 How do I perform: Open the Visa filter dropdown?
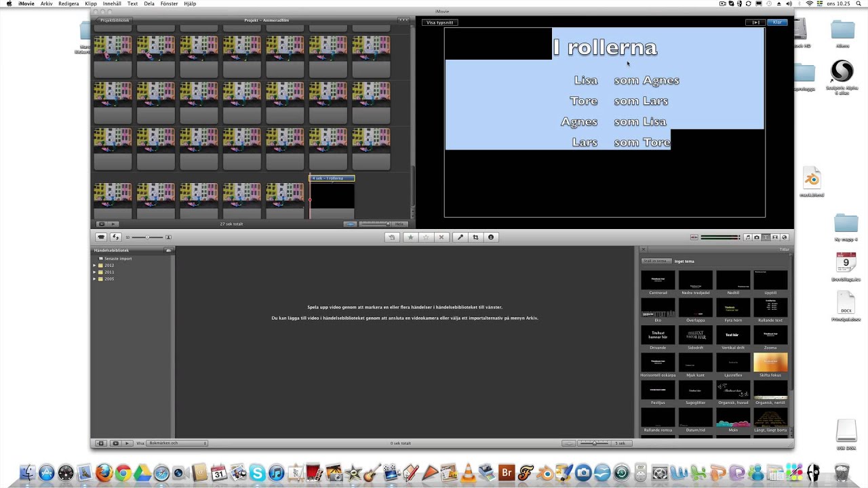click(177, 443)
